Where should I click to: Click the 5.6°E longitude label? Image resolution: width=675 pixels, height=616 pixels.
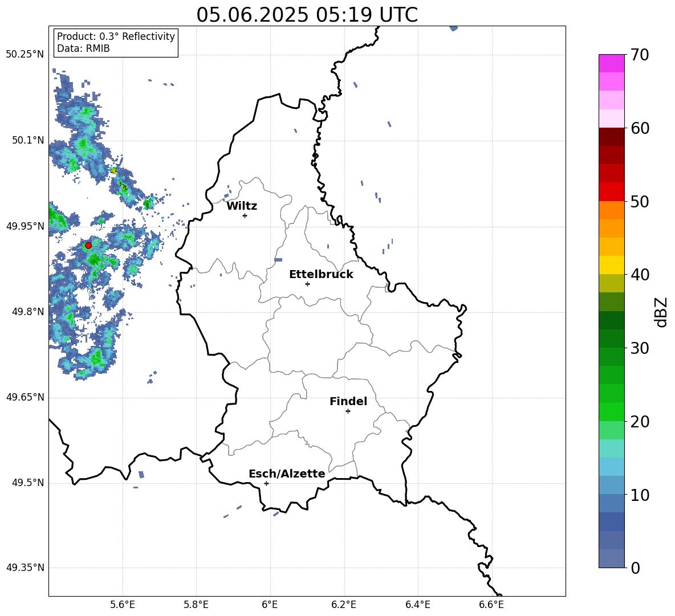click(123, 605)
